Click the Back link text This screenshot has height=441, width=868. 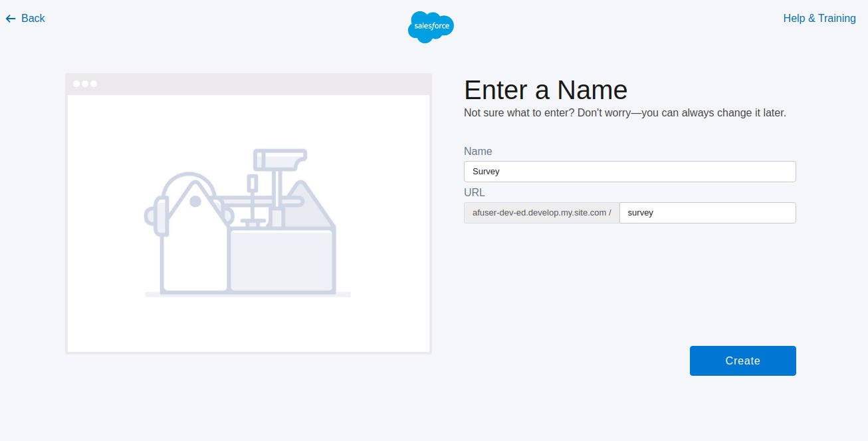[33, 19]
